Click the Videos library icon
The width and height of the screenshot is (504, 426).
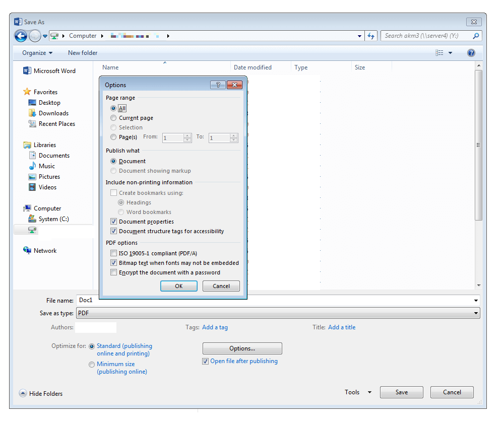(32, 187)
